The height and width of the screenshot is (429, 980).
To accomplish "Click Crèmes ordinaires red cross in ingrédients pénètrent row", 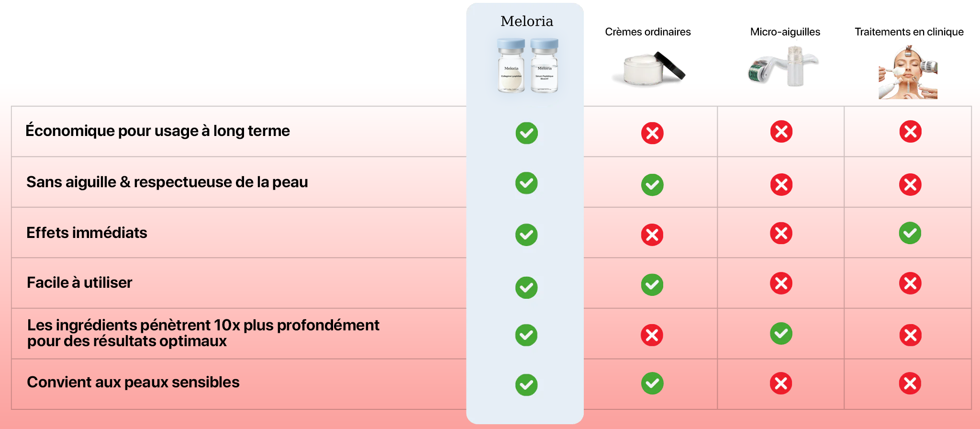I will click(652, 335).
